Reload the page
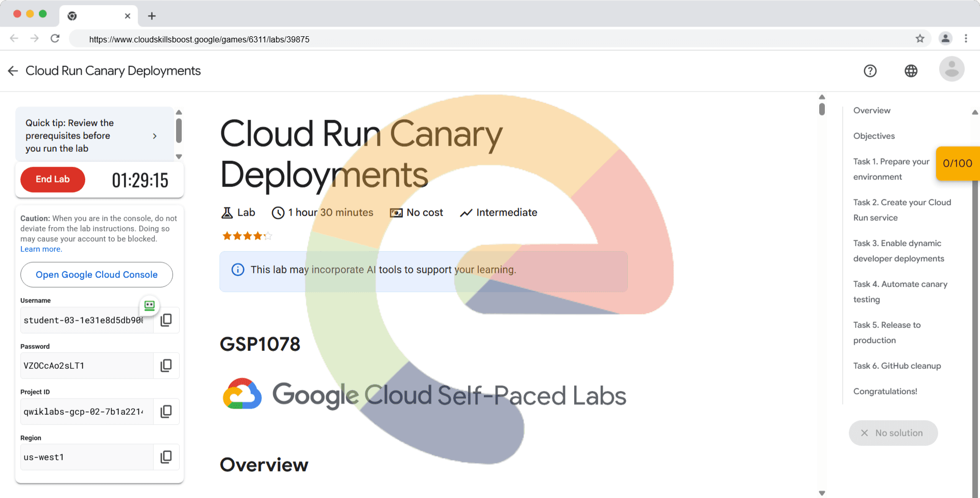The image size is (980, 498). [55, 38]
